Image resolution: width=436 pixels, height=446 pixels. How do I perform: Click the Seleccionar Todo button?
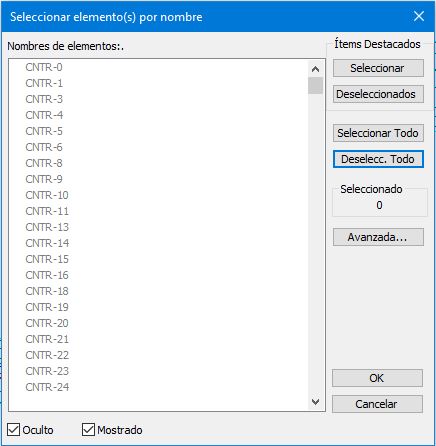(378, 133)
